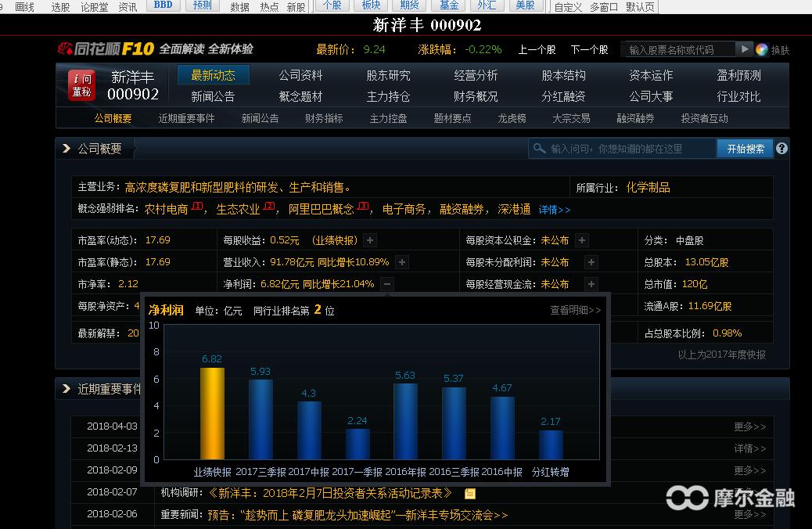Click the yellow note icon beside 机构调研
The image size is (812, 529).
click(x=469, y=493)
